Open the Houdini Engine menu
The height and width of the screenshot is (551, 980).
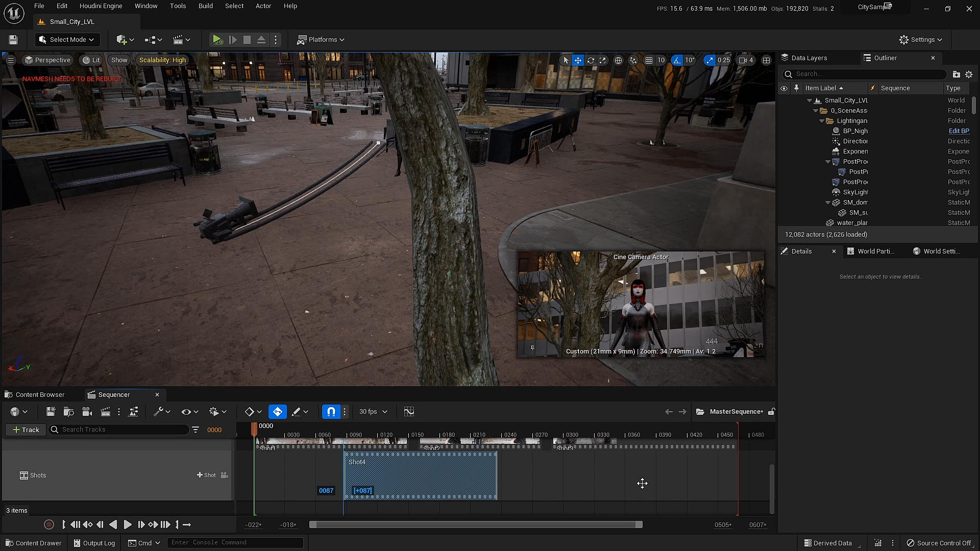[101, 6]
